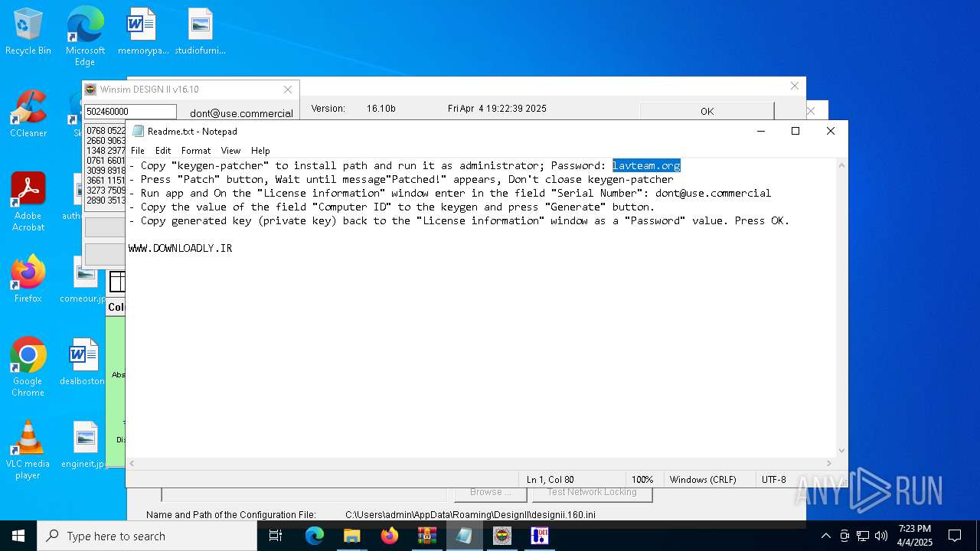Image resolution: width=980 pixels, height=551 pixels.
Task: Click the generated key text box in keygen
Action: [x=105, y=168]
